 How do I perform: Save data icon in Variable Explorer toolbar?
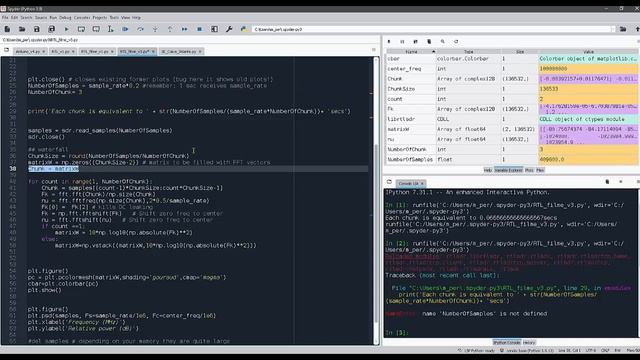402,41
